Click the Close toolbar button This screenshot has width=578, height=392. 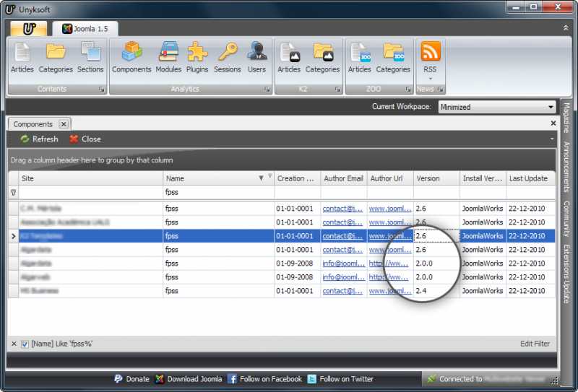tap(85, 139)
